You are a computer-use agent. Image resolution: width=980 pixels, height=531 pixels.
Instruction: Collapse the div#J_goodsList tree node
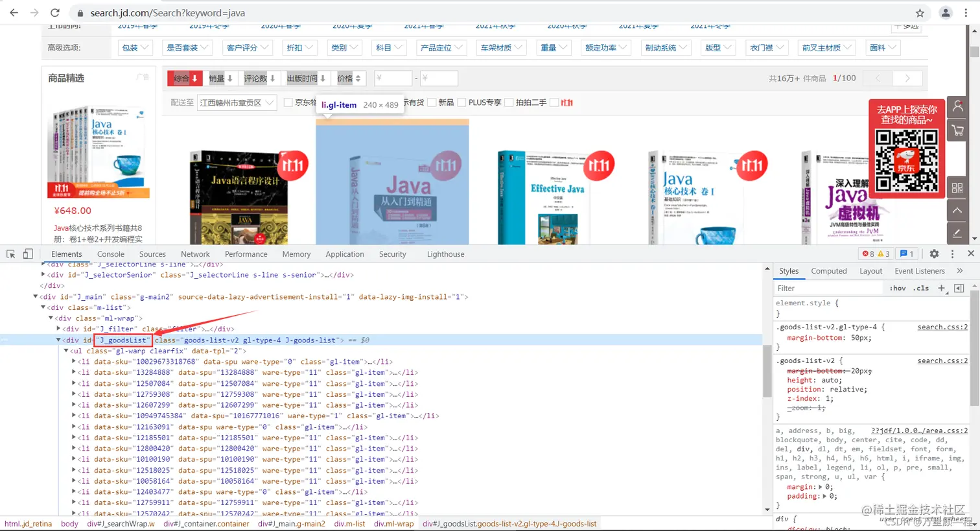(58, 340)
